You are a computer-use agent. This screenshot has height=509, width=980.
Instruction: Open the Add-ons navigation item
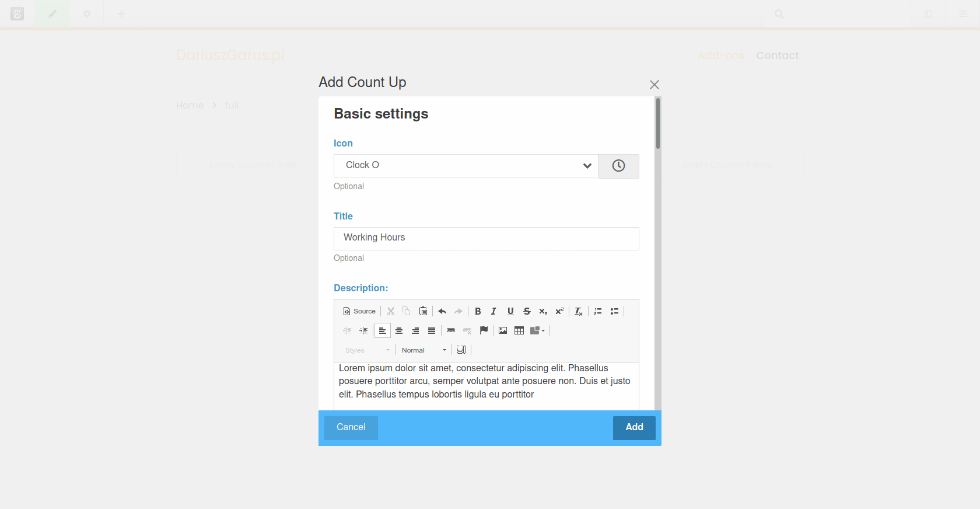coord(720,55)
